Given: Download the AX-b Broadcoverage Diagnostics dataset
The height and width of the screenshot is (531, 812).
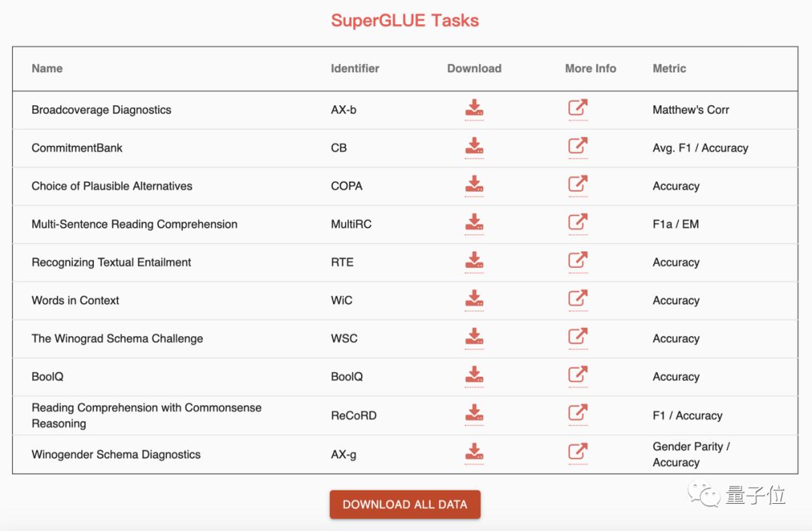Looking at the screenshot, I should (474, 108).
